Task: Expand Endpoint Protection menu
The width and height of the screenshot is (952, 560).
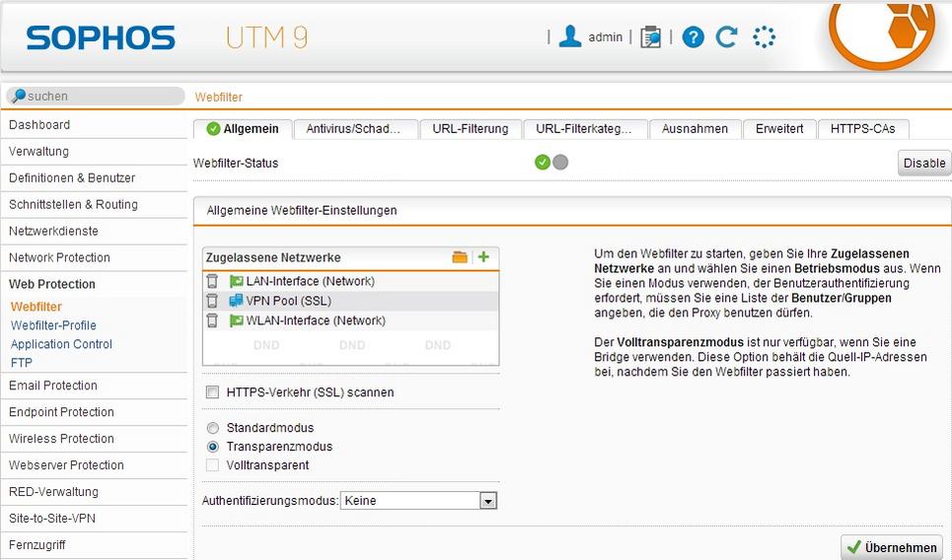Action: click(x=94, y=412)
